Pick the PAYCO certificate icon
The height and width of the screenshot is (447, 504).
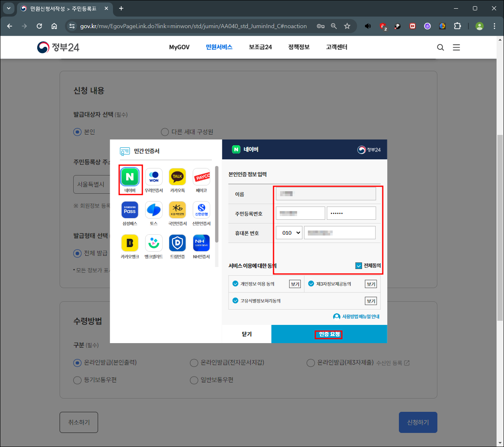click(x=202, y=177)
